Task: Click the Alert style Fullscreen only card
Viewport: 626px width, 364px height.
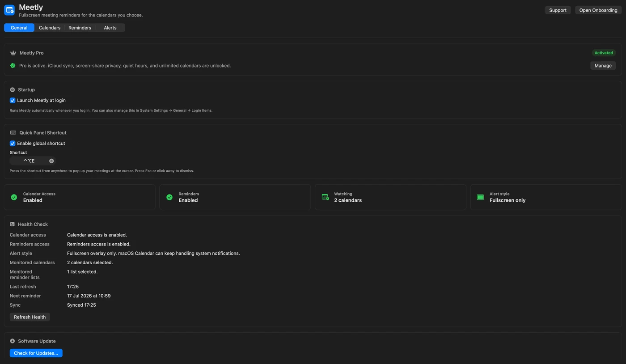Action: [546, 197]
